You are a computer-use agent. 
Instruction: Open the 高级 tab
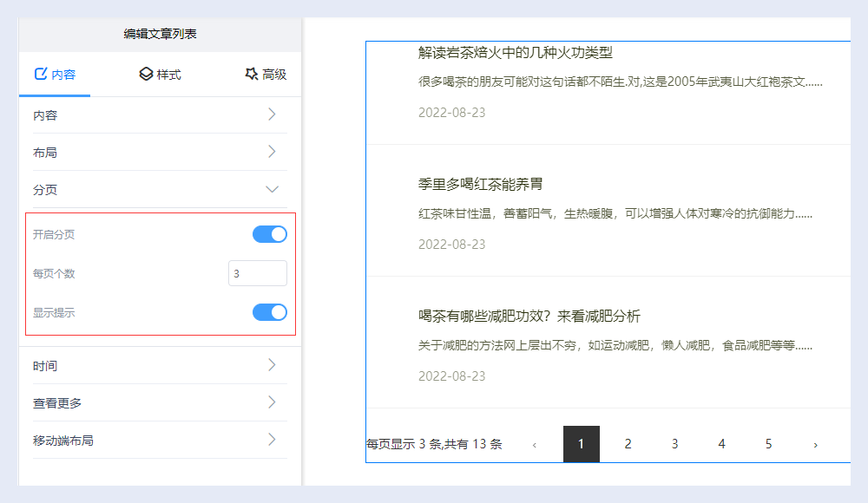(266, 75)
